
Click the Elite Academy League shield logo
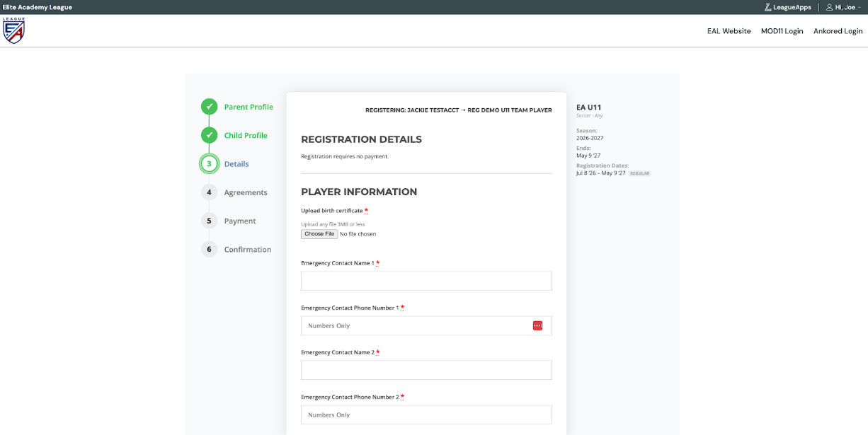point(13,30)
